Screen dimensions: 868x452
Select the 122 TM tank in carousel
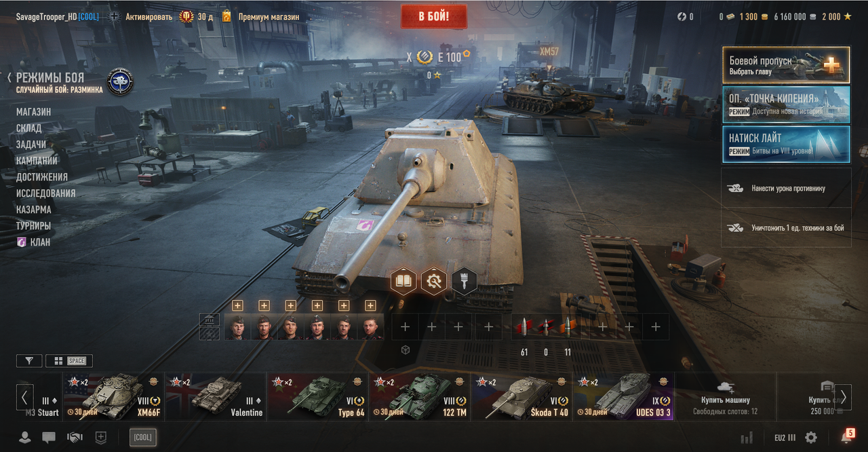pos(420,397)
